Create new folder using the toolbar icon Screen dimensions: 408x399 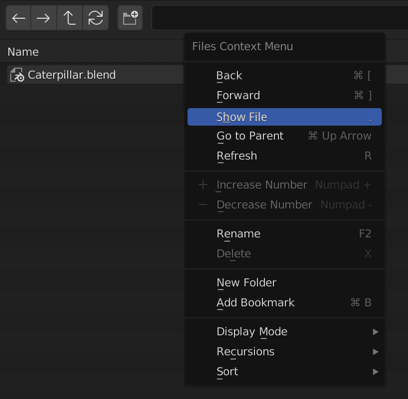pos(130,18)
